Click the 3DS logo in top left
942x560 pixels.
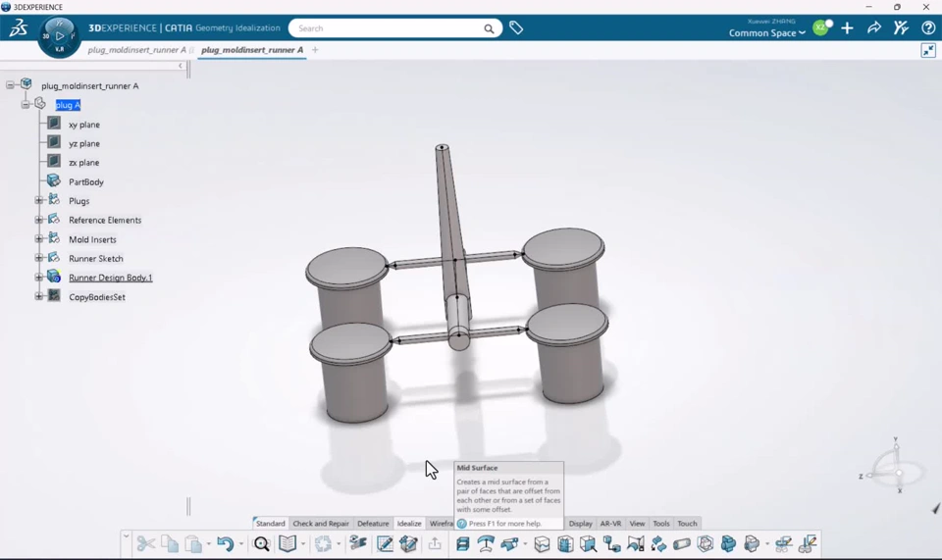coord(18,27)
